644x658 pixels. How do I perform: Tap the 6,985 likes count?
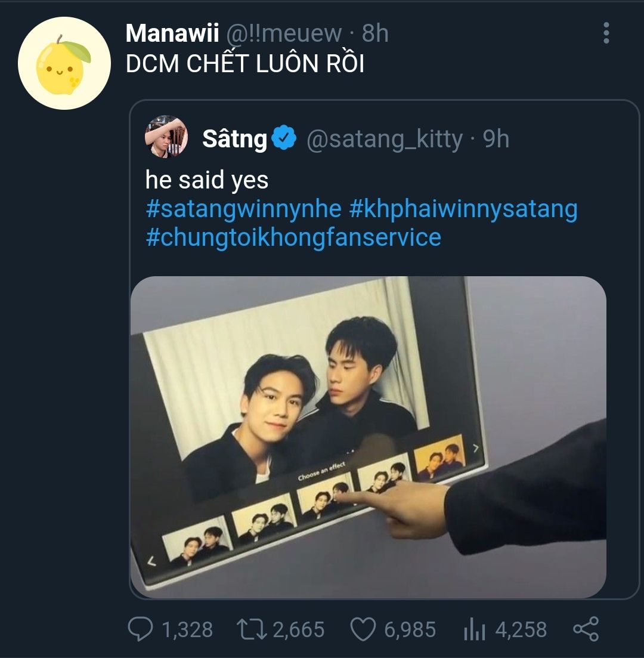coord(410,630)
